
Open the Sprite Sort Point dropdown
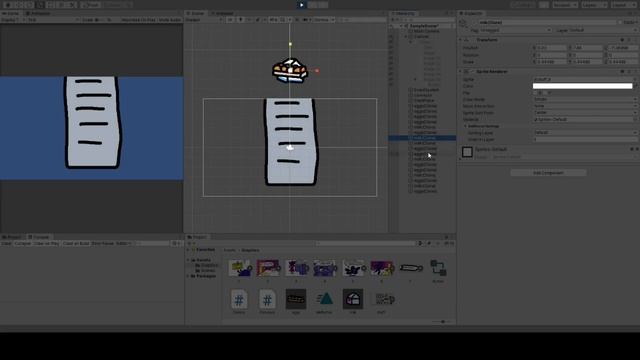[x=585, y=113]
